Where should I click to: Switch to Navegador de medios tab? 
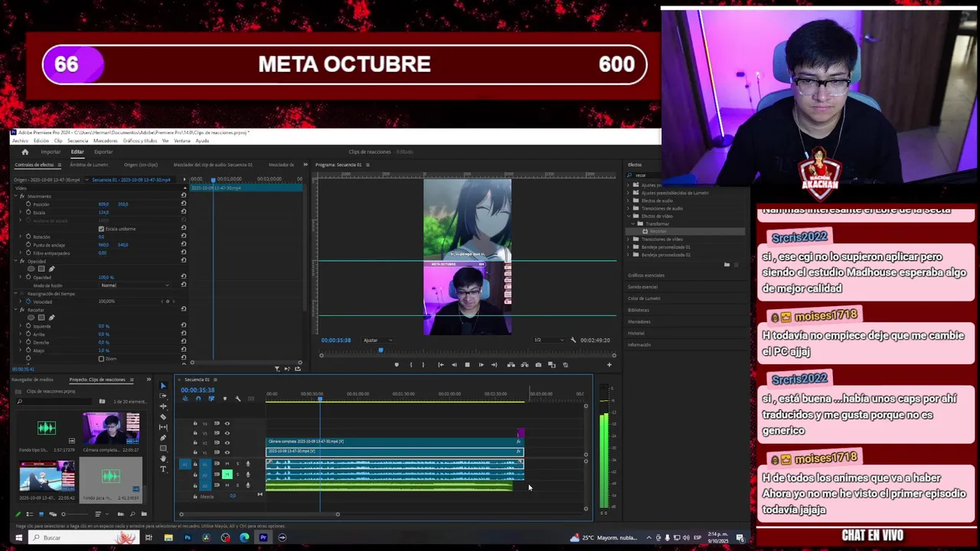click(x=33, y=380)
